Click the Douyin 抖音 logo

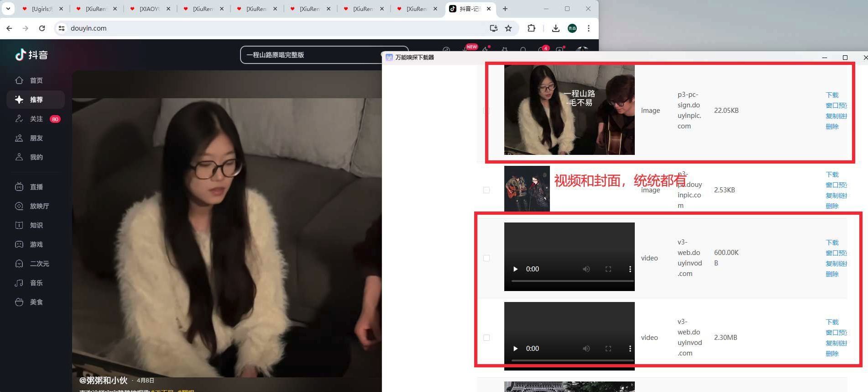[31, 55]
